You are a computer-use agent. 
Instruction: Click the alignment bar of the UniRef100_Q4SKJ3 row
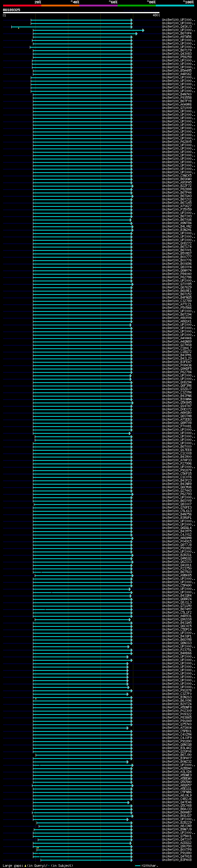click(x=72, y=26)
